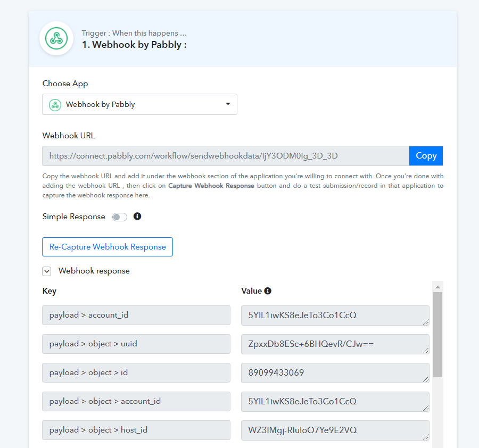Click the Webhook by Pabbly trigger logo

(x=56, y=38)
